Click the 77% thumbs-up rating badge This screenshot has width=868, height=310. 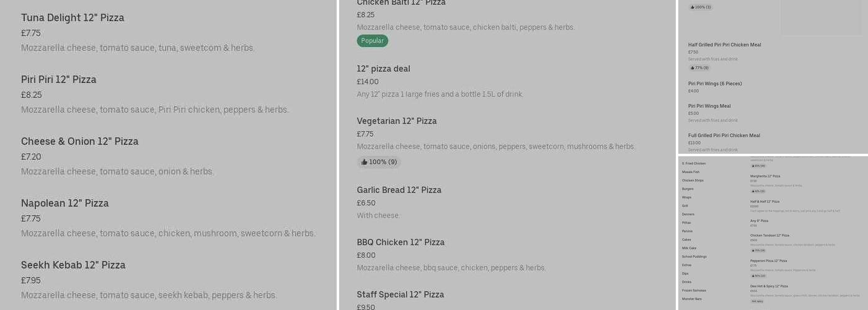click(699, 68)
